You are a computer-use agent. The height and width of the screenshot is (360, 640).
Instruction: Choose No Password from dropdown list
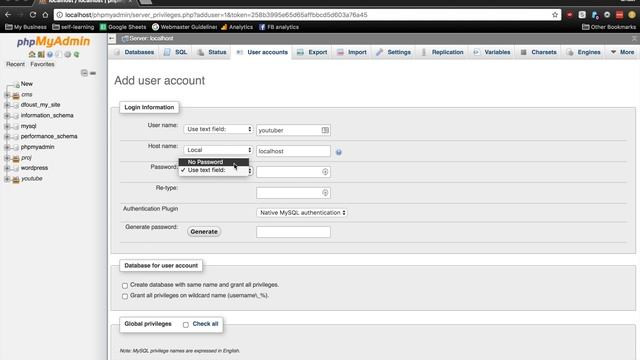point(213,162)
